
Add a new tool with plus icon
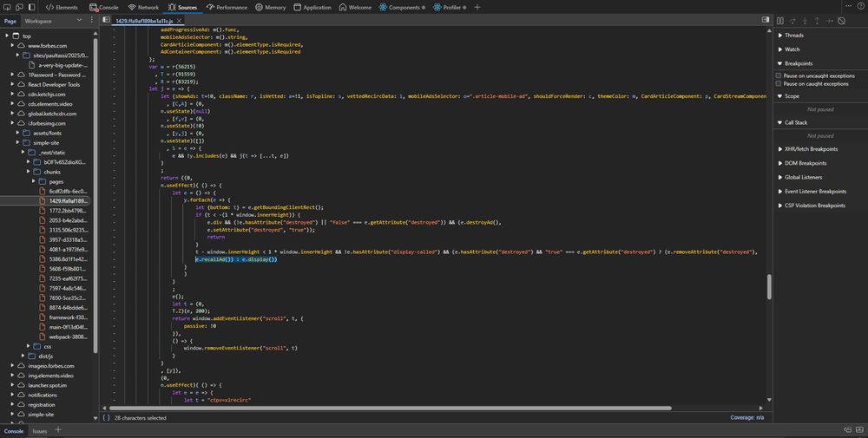click(477, 7)
